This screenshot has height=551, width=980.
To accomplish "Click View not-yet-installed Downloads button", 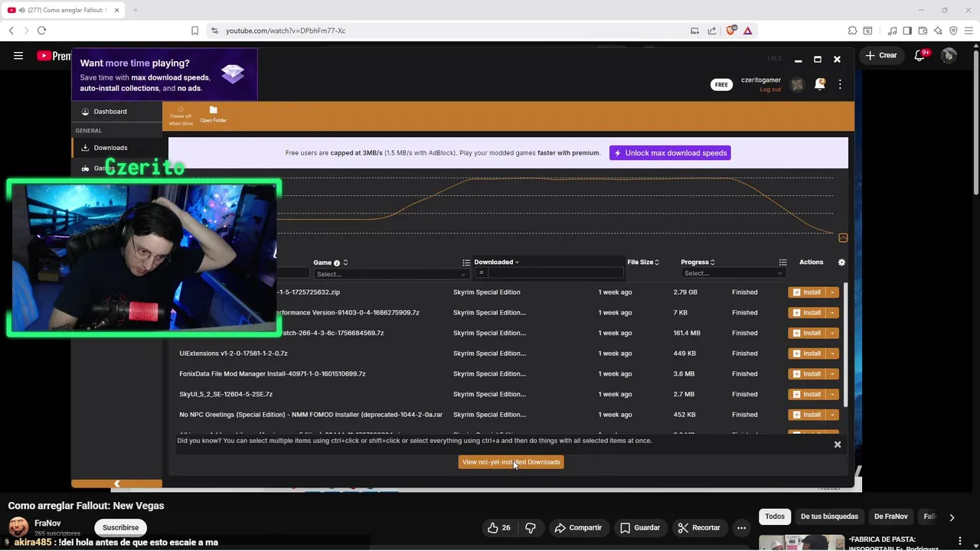I will tap(511, 462).
